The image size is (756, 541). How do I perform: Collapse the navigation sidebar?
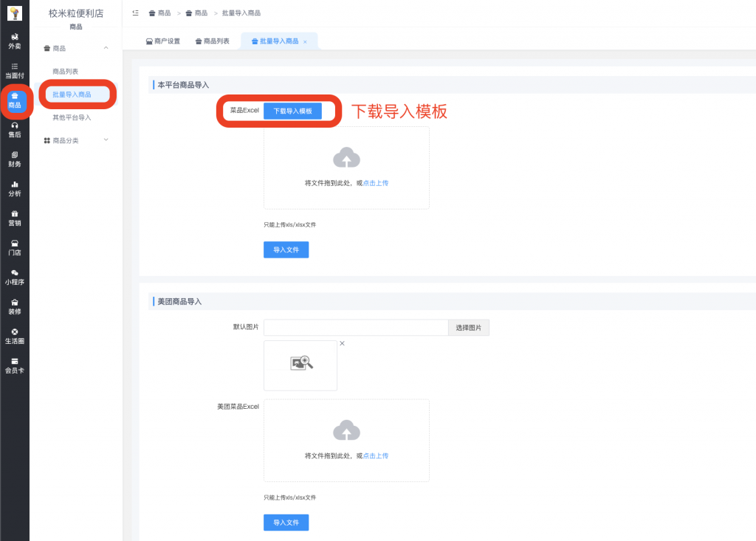pos(134,13)
